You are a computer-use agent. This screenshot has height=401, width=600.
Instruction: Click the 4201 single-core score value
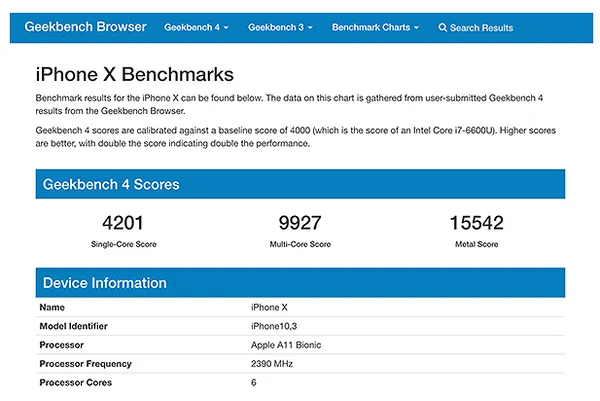point(123,223)
